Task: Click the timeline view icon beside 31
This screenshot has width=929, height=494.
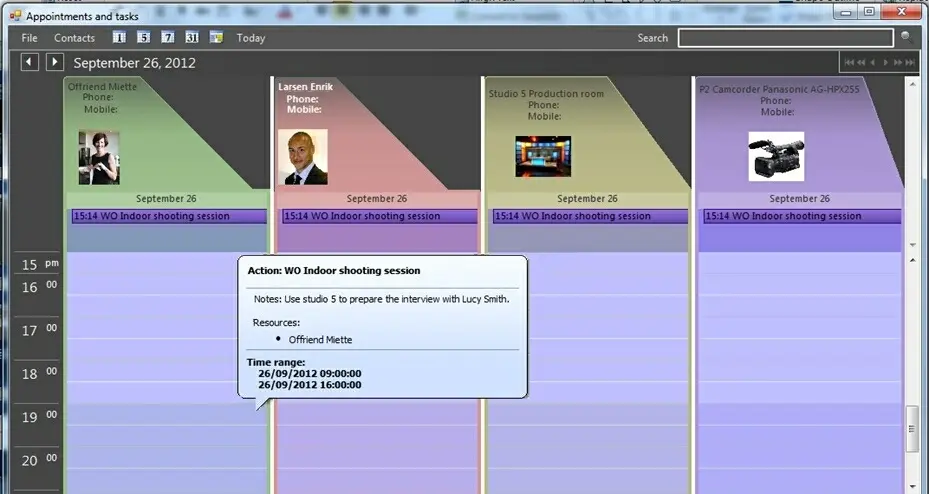Action: [216, 38]
